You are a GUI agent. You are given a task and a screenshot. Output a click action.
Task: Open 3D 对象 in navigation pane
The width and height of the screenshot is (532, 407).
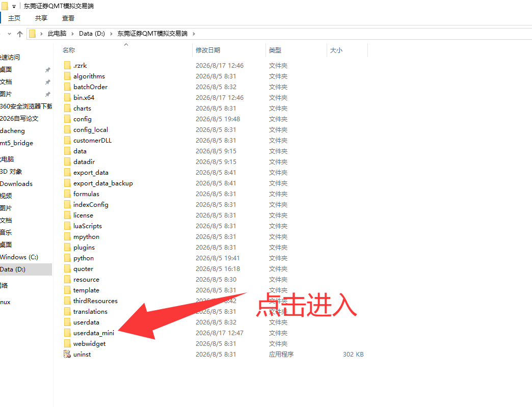pyautogui.click(x=11, y=172)
